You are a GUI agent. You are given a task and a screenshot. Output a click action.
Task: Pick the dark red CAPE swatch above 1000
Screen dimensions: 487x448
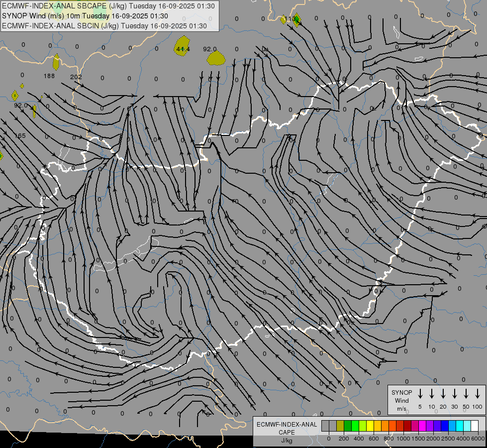click(x=407, y=426)
